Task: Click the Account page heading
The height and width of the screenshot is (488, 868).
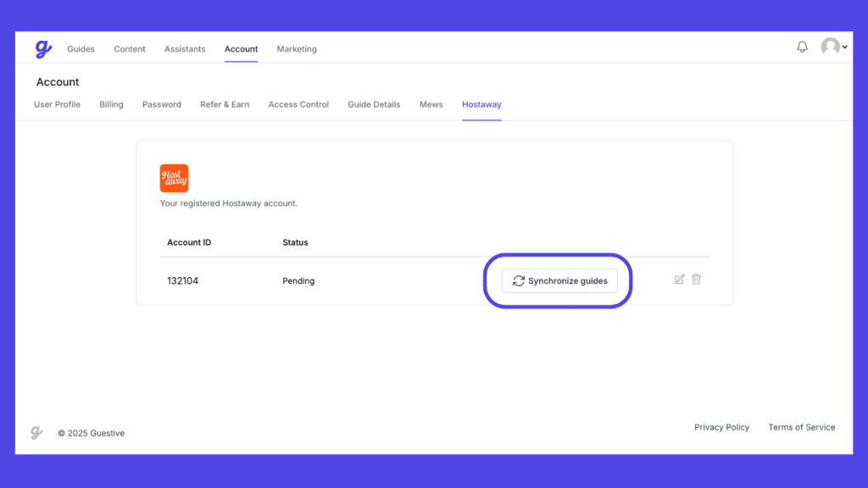Action: 58,82
